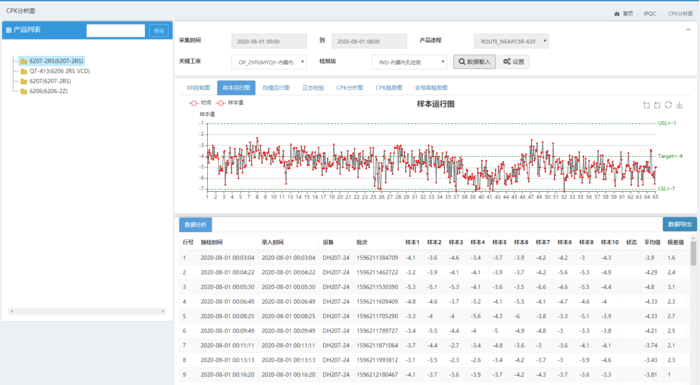Click the 抽检时间 column header
The width and height of the screenshot is (700, 385).
[212, 243]
